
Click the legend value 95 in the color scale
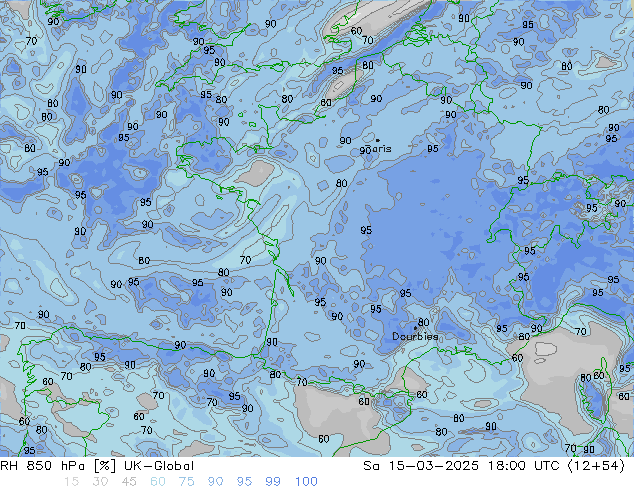tap(244, 482)
